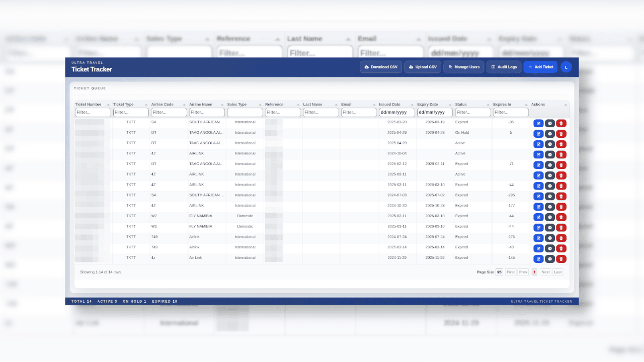This screenshot has height=362, width=644.
Task: Focus the Status filter field
Action: [x=473, y=113]
